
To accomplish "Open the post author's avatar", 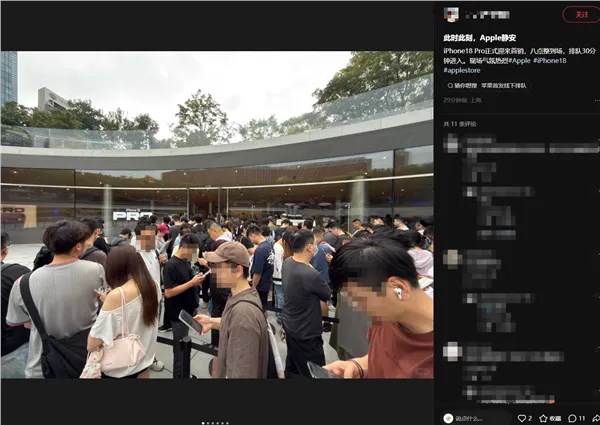I will tap(451, 15).
